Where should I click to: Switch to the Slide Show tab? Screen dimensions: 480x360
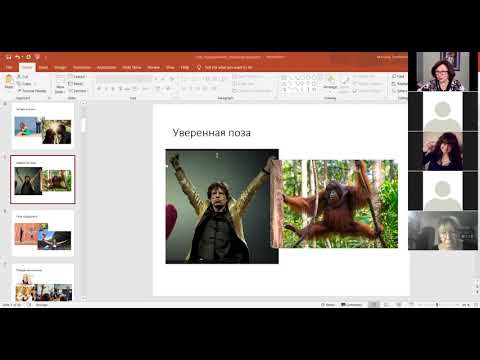(x=132, y=67)
